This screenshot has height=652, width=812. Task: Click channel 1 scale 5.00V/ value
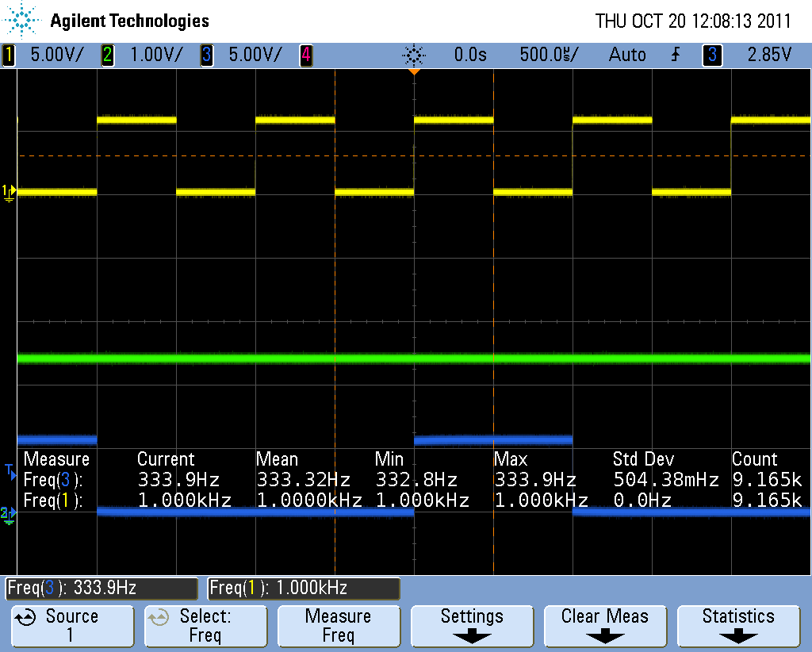click(56, 55)
